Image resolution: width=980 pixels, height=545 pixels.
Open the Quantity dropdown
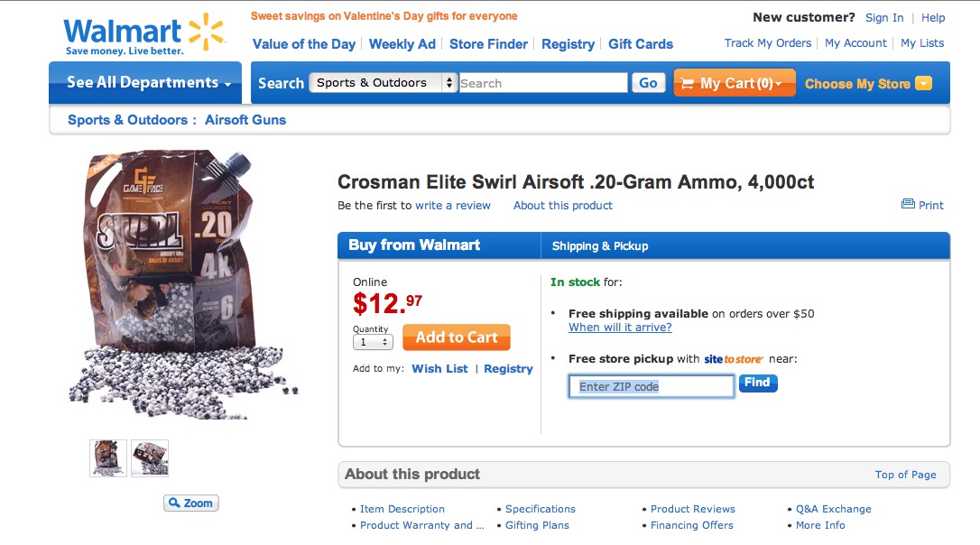pos(373,343)
